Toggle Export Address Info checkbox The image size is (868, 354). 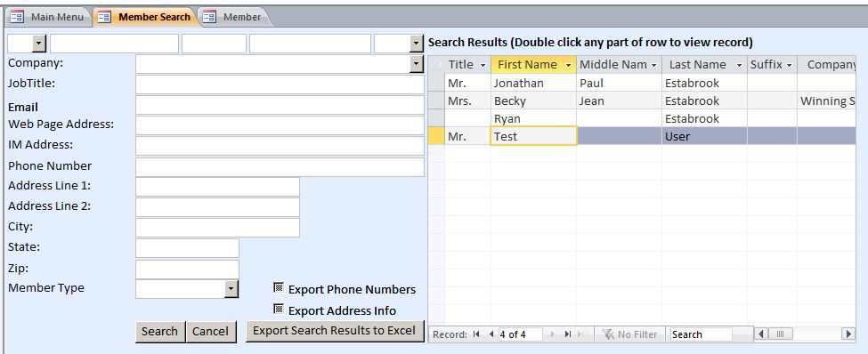click(279, 309)
